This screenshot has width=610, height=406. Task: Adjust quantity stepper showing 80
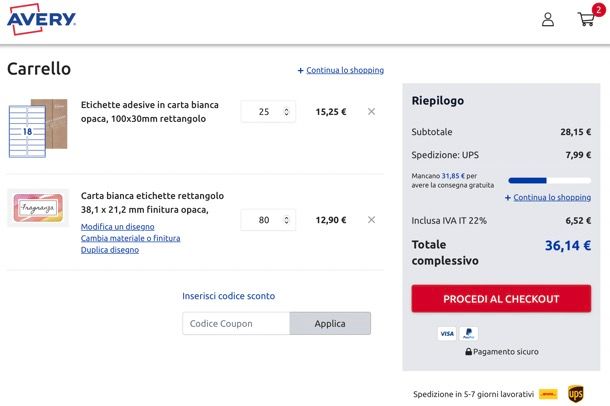[x=286, y=220]
